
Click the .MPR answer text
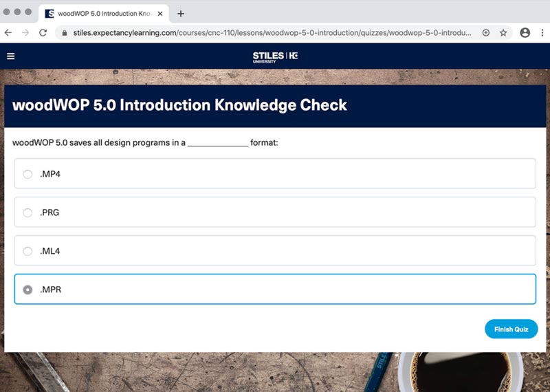coord(50,290)
